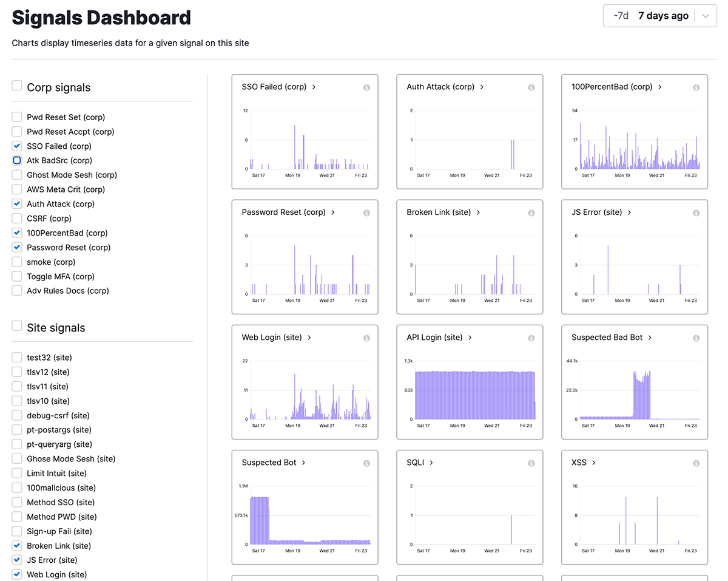Screen dimensions: 728x581
Task: Expand the Web Login (site) chart chevron
Action: [x=309, y=338]
